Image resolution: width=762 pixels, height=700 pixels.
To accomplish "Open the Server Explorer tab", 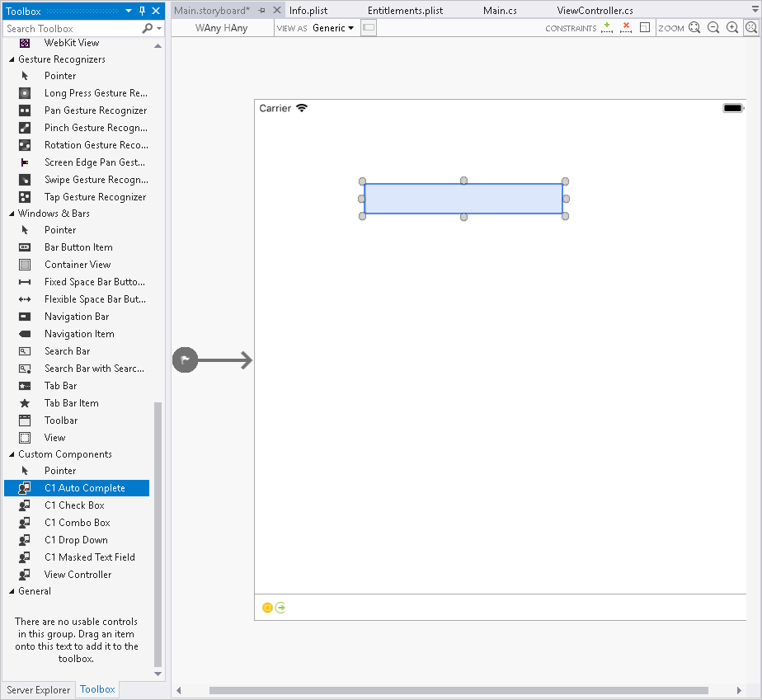I will 38,689.
